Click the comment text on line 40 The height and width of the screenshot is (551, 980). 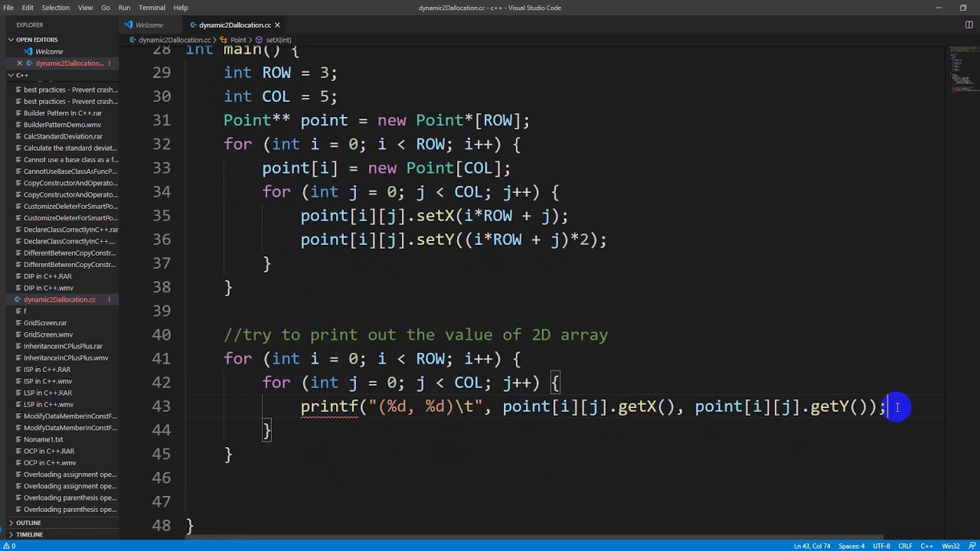[x=416, y=334]
